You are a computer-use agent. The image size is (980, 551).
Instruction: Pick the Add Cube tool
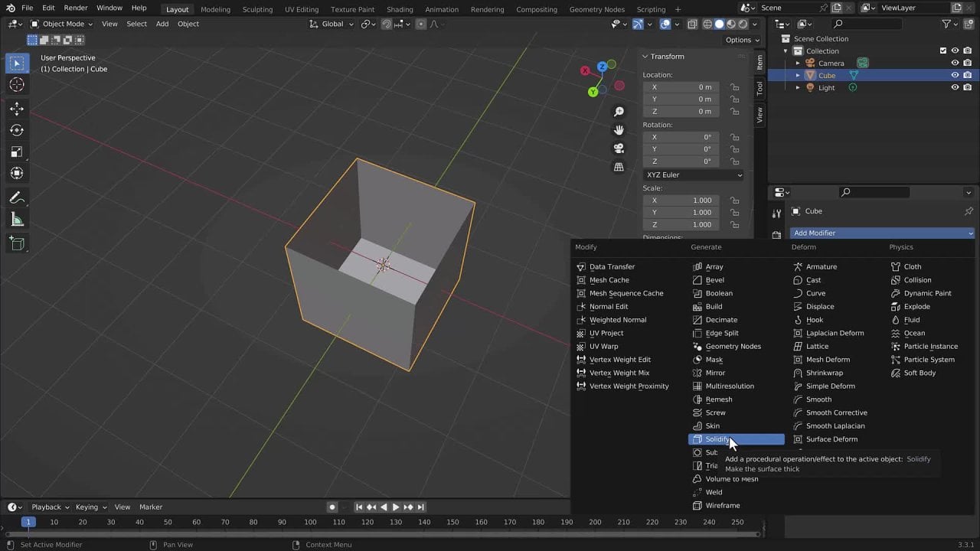17,244
